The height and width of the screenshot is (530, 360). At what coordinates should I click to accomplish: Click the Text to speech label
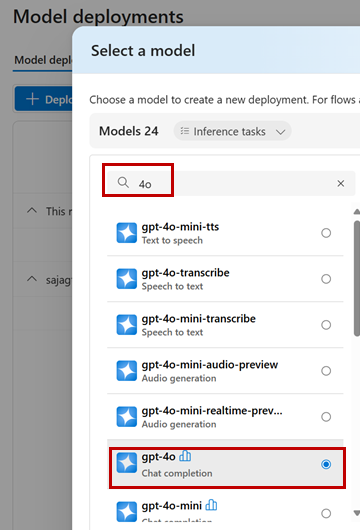[172, 240]
